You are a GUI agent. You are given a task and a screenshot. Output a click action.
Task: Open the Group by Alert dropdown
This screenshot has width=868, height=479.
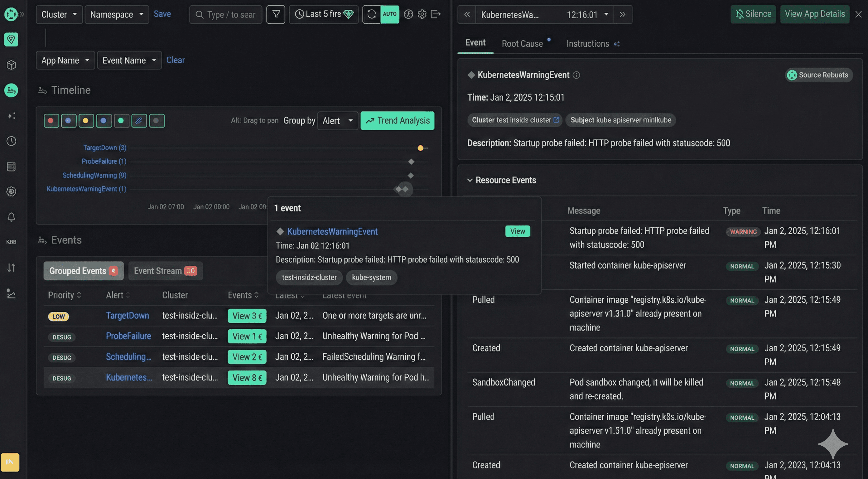click(x=337, y=121)
